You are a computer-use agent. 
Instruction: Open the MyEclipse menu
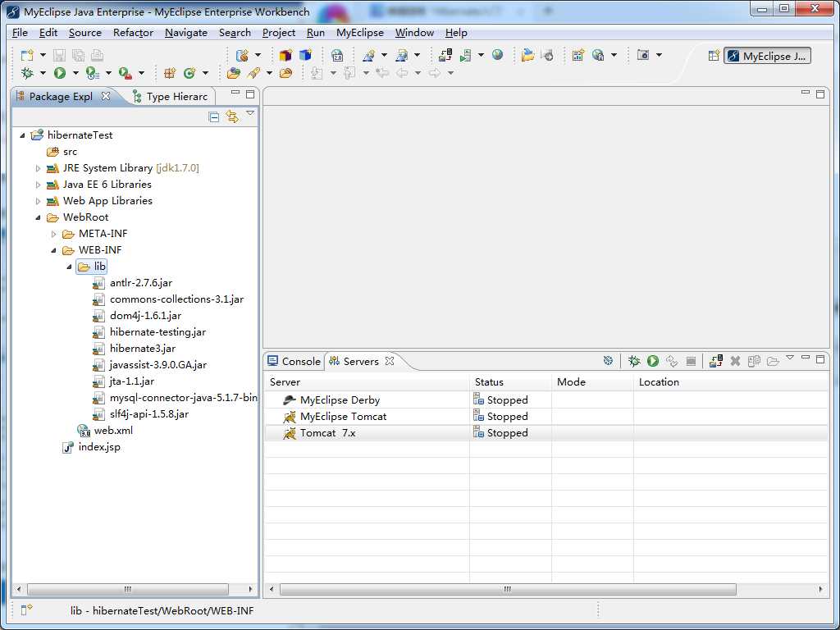[x=360, y=33]
